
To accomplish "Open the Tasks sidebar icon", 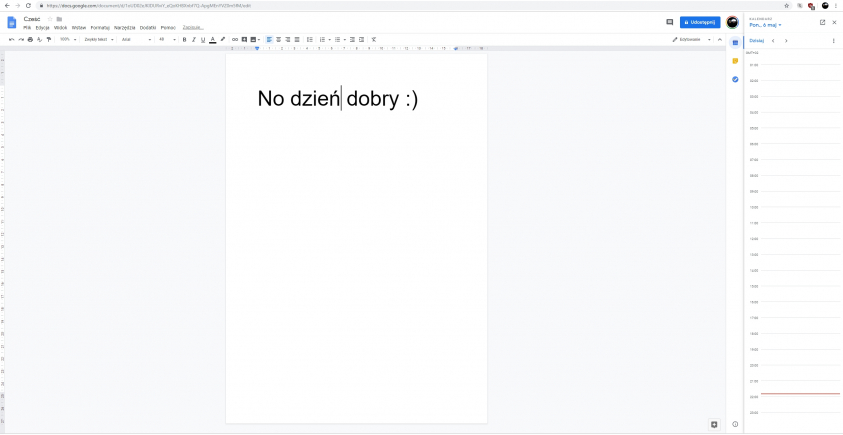I will pos(735,79).
